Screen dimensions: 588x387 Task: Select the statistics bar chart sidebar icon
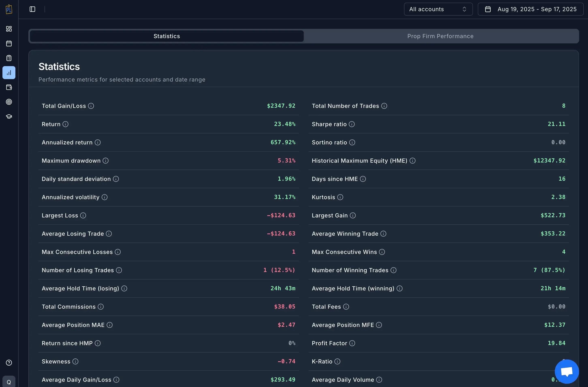click(x=9, y=72)
